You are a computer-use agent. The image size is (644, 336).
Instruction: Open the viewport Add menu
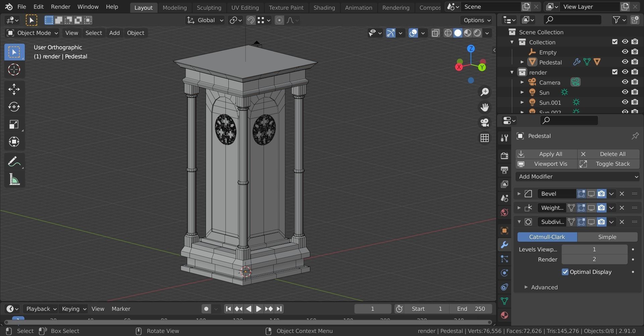[x=114, y=33]
